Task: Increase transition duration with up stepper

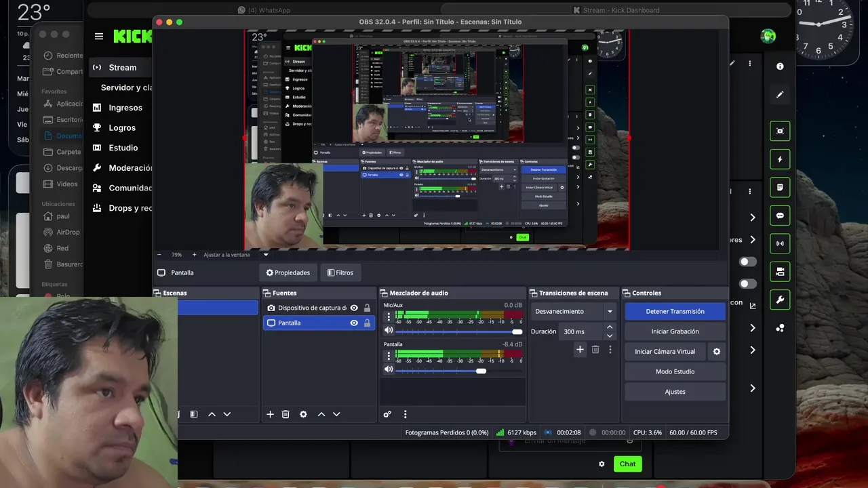Action: 610,328
